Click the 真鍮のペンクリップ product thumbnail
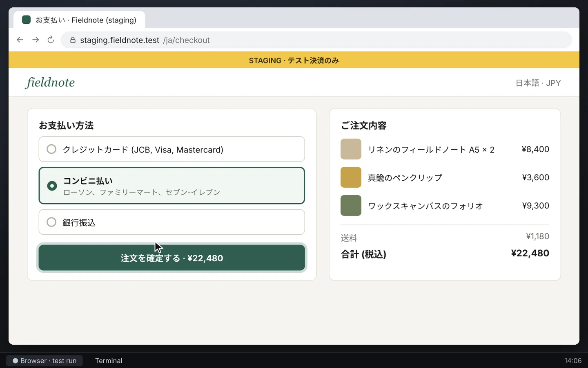The width and height of the screenshot is (588, 368). click(x=351, y=177)
